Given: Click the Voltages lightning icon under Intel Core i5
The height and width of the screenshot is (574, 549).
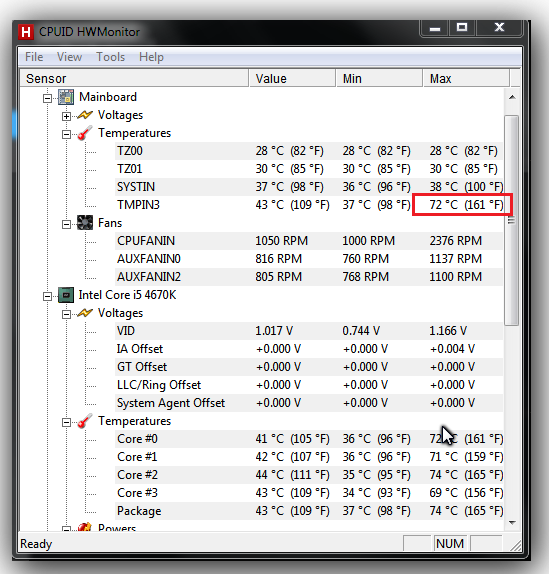Looking at the screenshot, I should click(85, 313).
